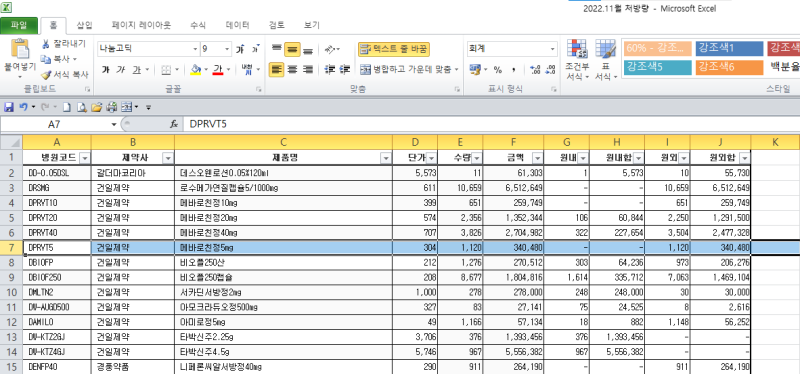Apply bold formatting with the bold 가
The height and width of the screenshot is (374, 800).
pos(106,69)
